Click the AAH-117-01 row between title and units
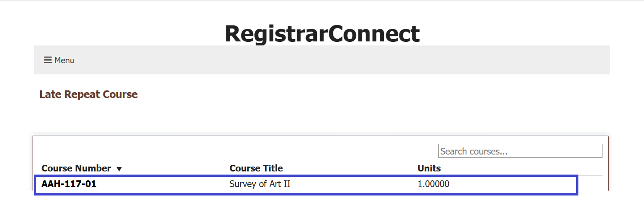The width and height of the screenshot is (644, 224). [353, 184]
